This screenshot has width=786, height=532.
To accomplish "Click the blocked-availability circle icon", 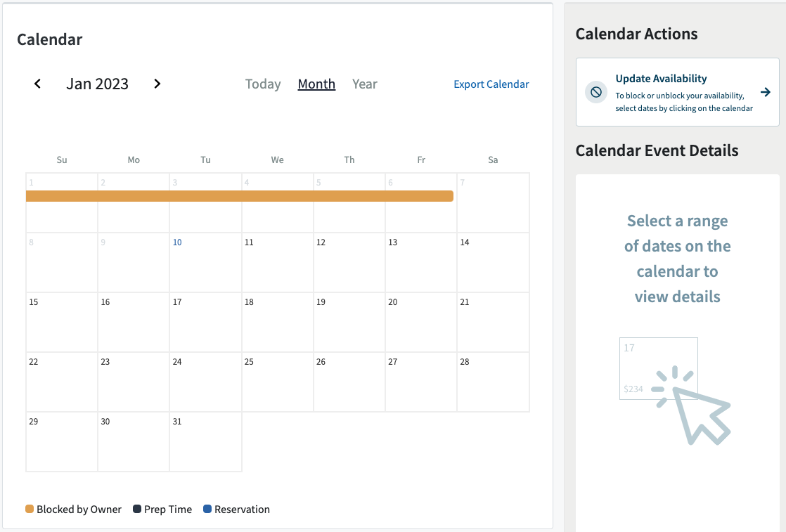I will click(596, 92).
